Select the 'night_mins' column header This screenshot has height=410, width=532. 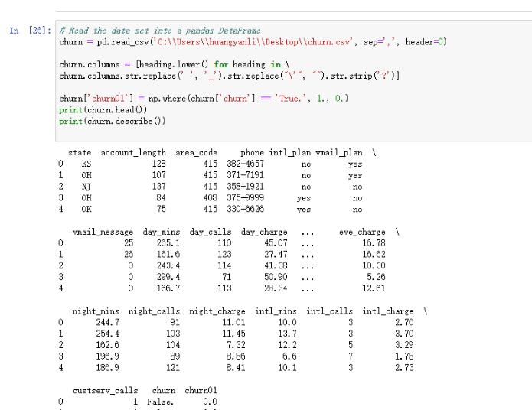click(x=96, y=311)
